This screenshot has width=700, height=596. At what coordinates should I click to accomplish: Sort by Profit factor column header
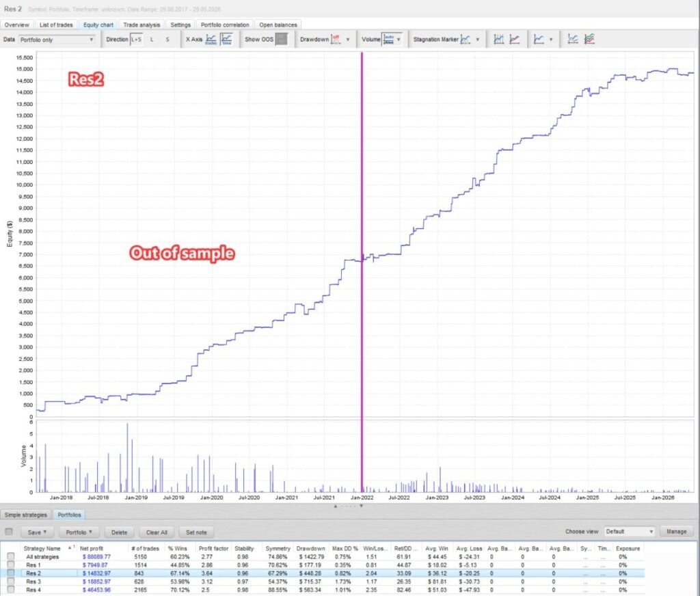(213, 549)
